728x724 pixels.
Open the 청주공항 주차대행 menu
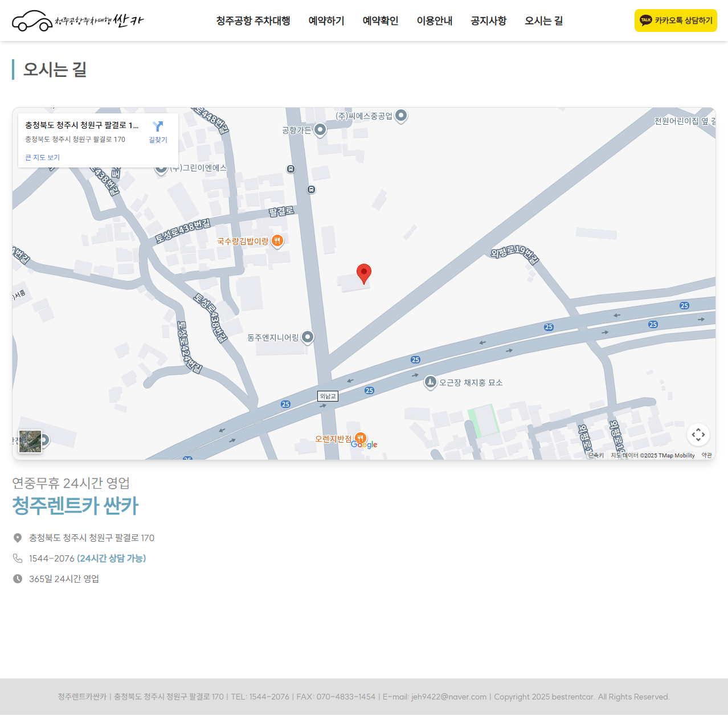(x=253, y=21)
